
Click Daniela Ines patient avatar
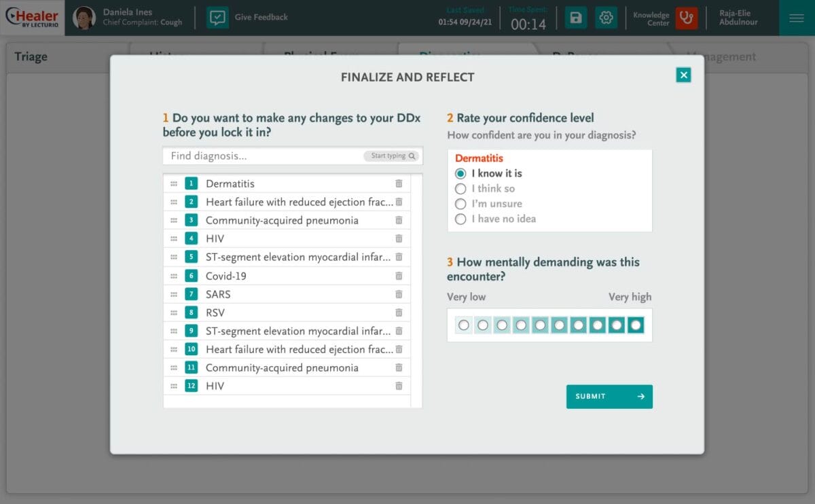click(84, 18)
